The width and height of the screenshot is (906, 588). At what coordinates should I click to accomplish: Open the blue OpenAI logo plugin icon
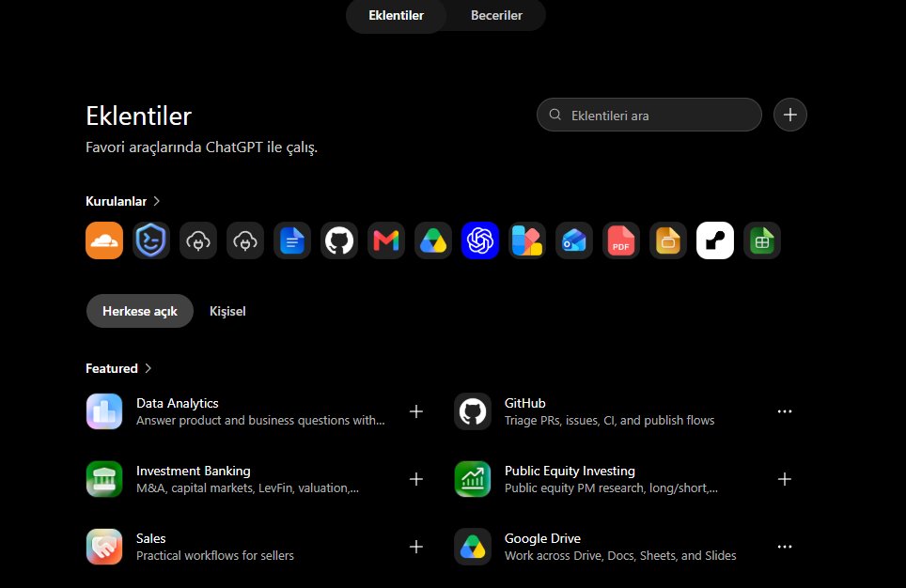coord(480,240)
